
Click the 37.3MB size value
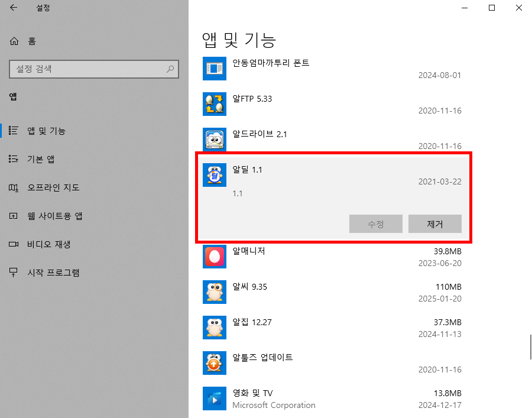coord(447,322)
